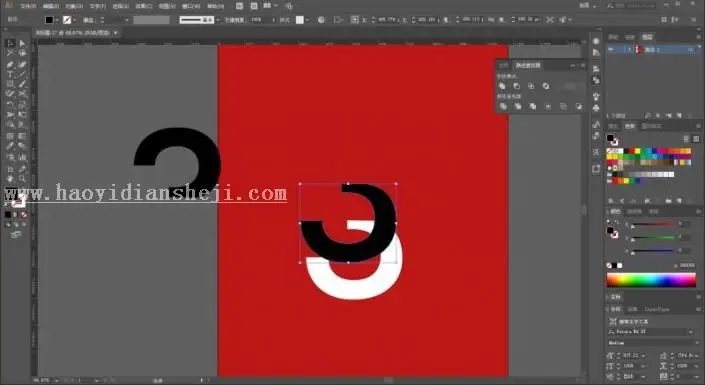The image size is (705, 385).
Task: Click Unite shape mode in Pathfinder
Action: [x=502, y=86]
